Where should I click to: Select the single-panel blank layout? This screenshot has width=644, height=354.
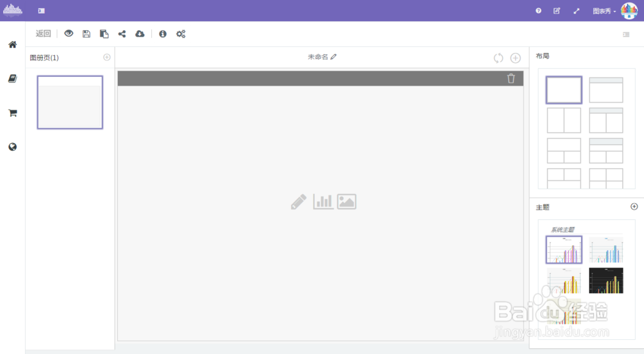pyautogui.click(x=564, y=90)
